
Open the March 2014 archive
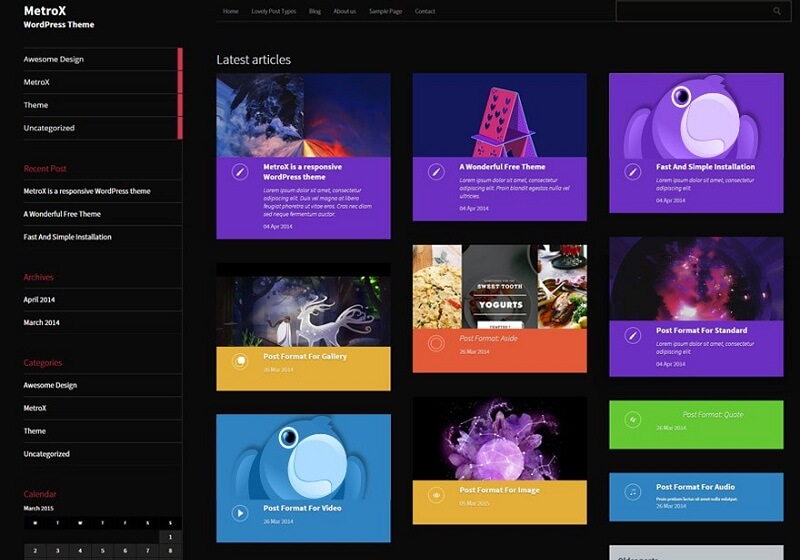click(41, 323)
